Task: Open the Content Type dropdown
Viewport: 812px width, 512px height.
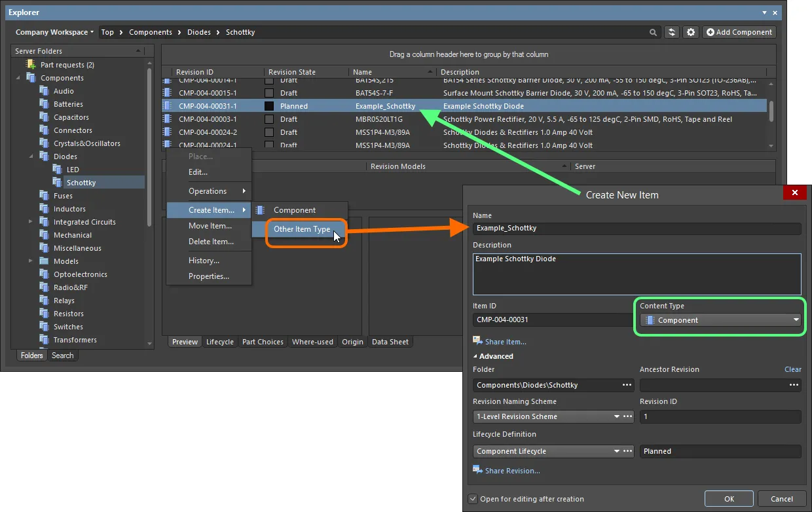Action: tap(720, 320)
